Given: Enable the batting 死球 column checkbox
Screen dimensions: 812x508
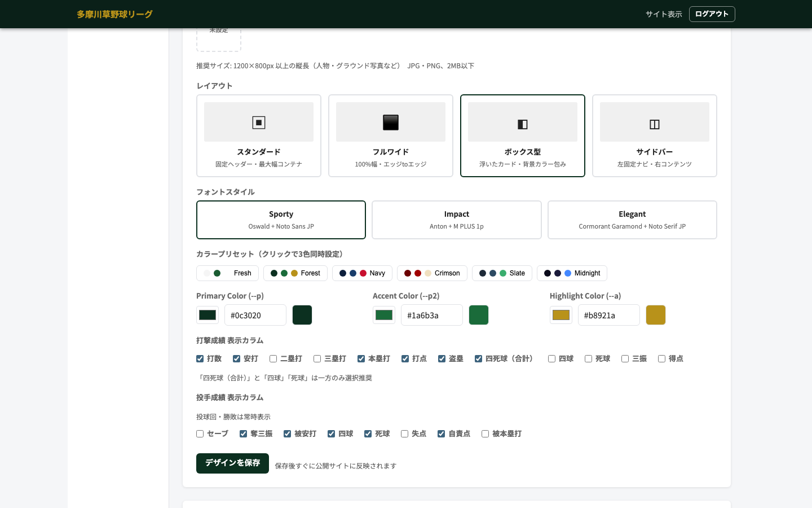Looking at the screenshot, I should tap(588, 359).
